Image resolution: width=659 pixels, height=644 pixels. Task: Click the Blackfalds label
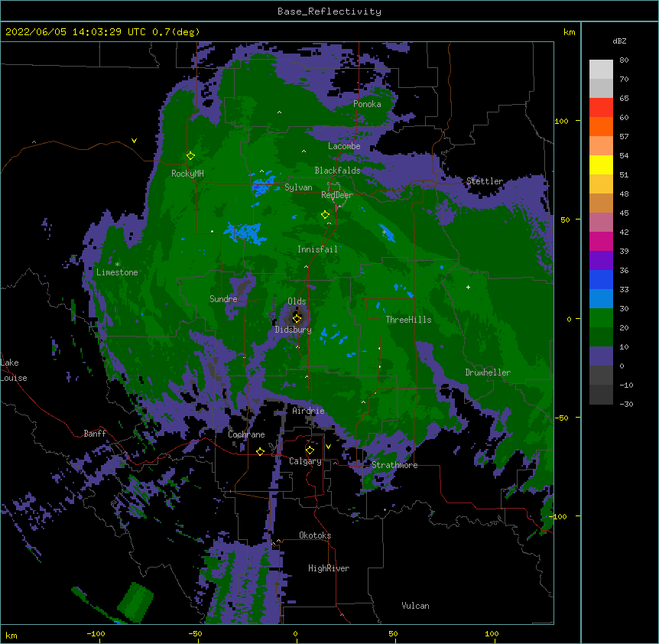pos(337,171)
